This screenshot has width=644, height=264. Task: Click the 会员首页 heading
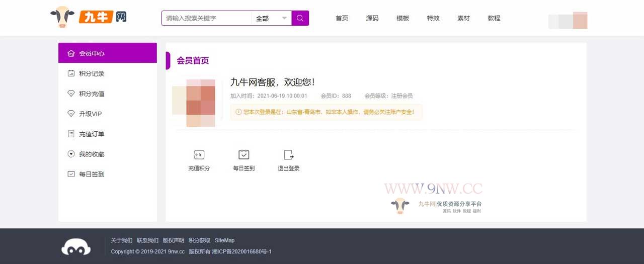click(x=193, y=60)
